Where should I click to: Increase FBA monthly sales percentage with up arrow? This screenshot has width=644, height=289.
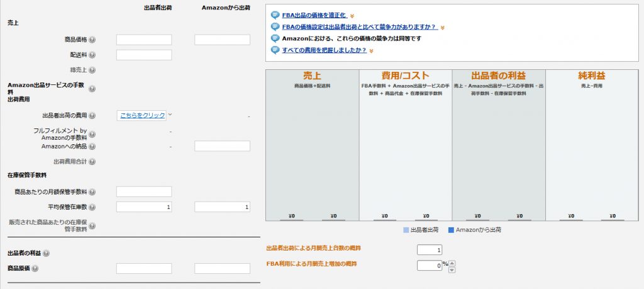tap(452, 264)
